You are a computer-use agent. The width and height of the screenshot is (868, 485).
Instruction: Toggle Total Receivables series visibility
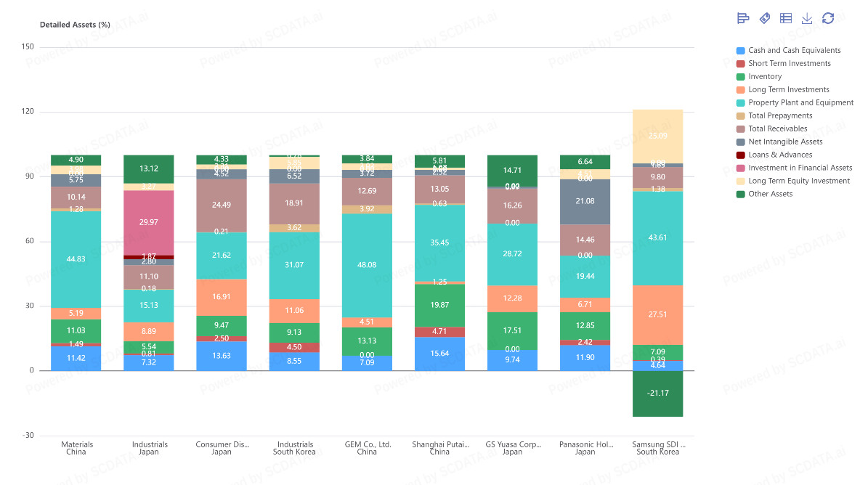(777, 129)
